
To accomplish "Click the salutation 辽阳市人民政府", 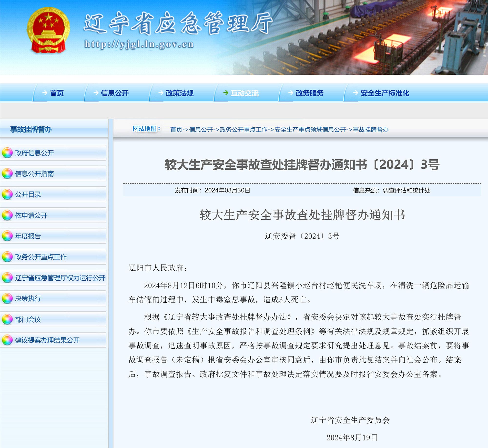I will [x=156, y=268].
